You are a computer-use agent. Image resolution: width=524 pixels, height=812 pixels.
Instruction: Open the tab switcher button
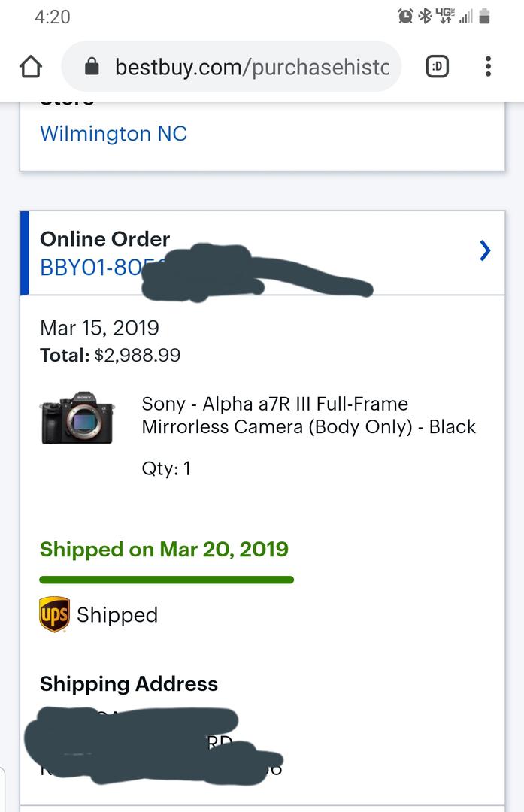[x=437, y=66]
